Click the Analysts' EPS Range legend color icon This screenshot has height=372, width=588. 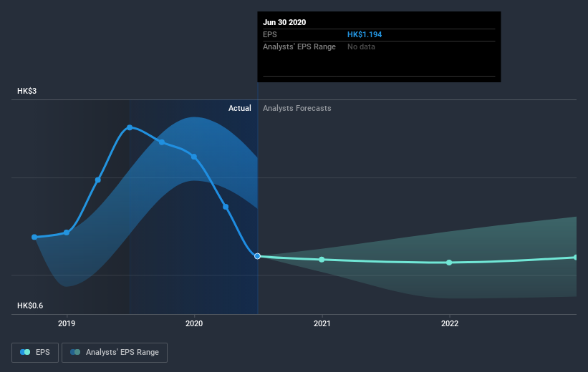click(75, 352)
